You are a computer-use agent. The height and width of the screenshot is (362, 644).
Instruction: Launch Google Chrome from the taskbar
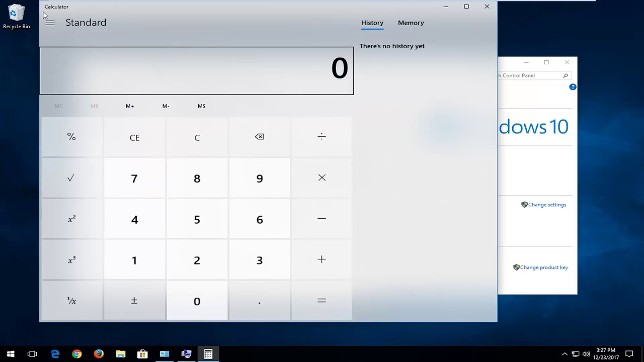pyautogui.click(x=77, y=354)
